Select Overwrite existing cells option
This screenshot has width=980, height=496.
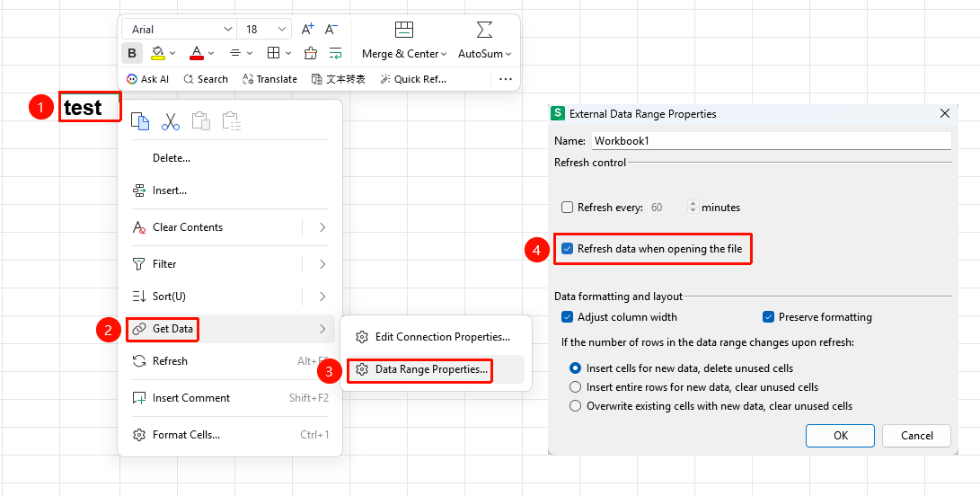575,406
